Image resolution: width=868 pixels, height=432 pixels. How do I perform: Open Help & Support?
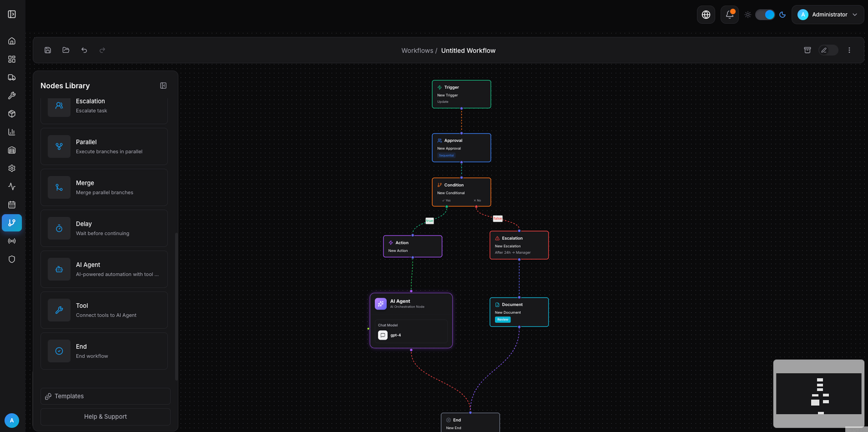(x=105, y=417)
